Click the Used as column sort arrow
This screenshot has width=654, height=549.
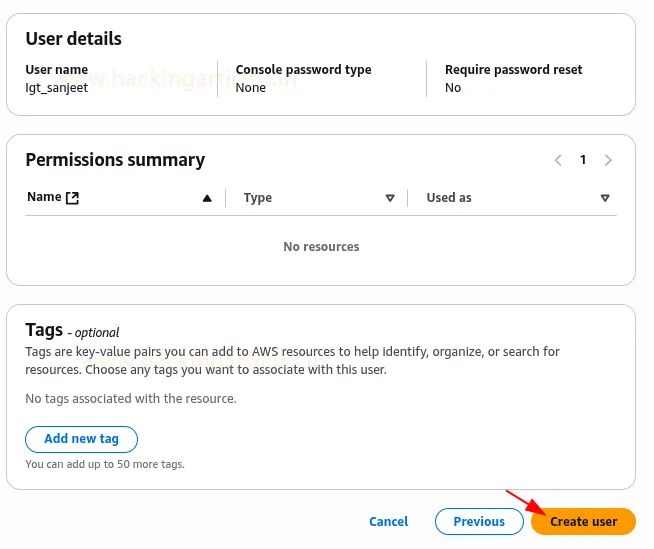pos(605,198)
